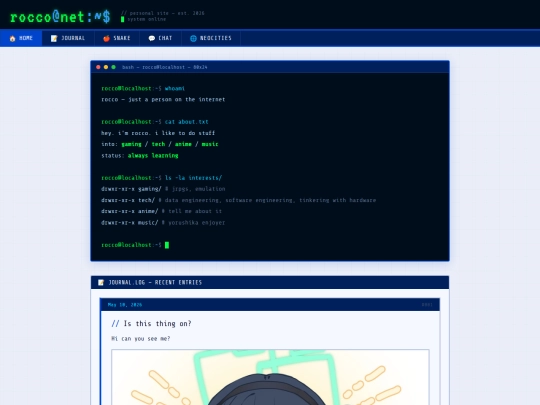Click the 'system online' status text

(x=147, y=19)
